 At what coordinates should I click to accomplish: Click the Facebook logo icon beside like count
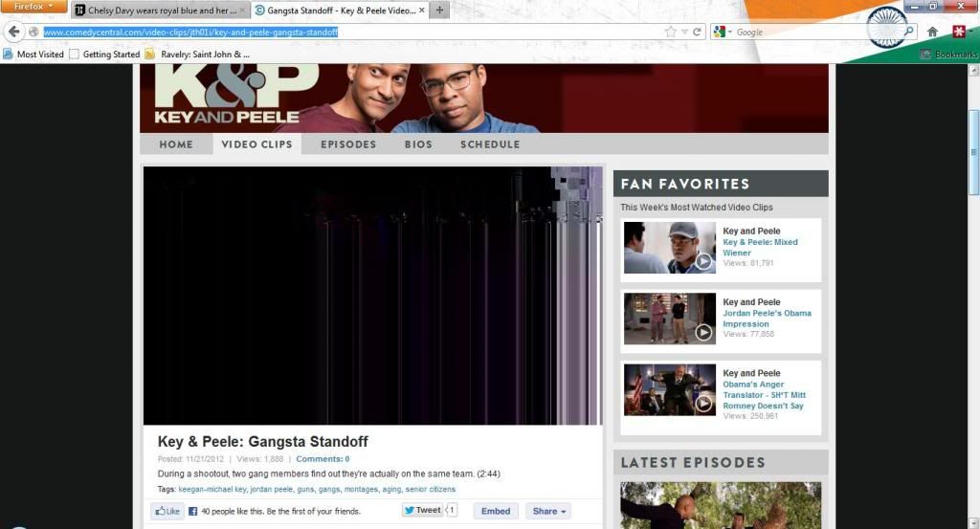(192, 511)
